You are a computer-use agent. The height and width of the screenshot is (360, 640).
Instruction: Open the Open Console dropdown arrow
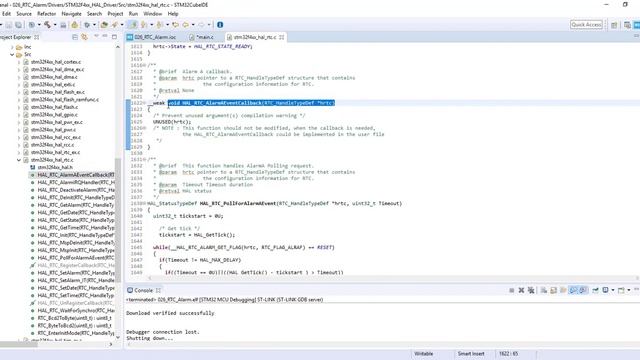(629, 290)
